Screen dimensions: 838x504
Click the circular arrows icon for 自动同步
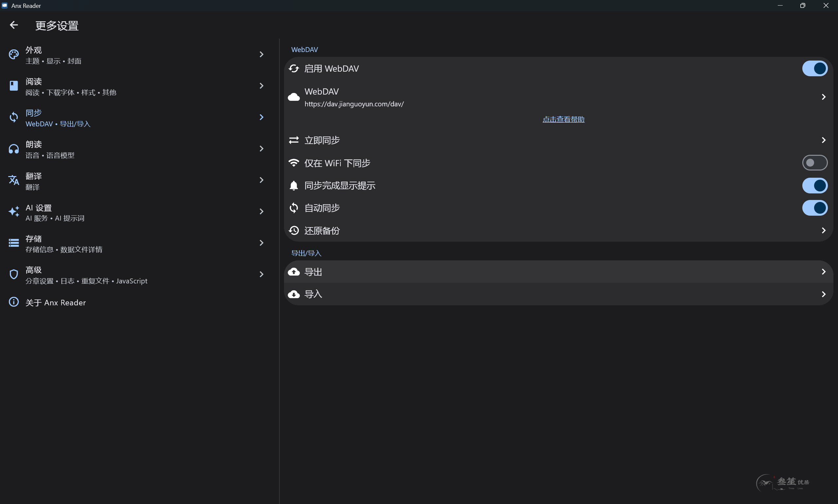pyautogui.click(x=294, y=208)
